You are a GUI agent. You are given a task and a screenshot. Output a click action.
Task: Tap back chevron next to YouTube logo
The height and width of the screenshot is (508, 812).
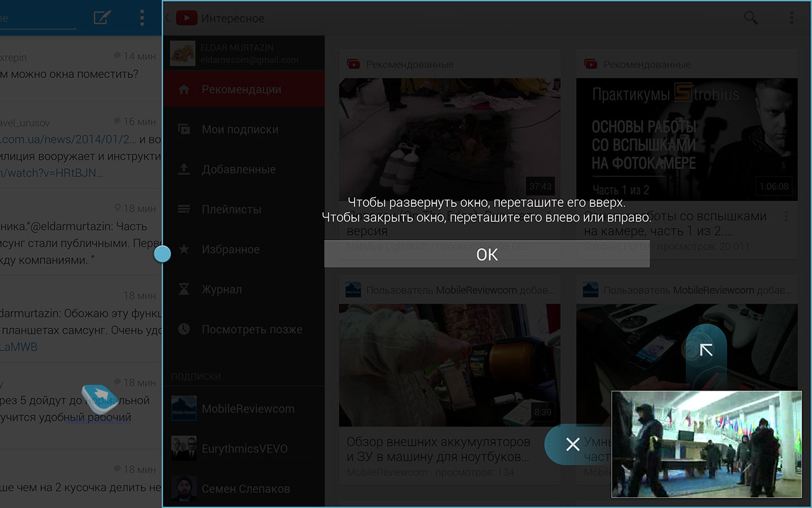[x=168, y=18]
